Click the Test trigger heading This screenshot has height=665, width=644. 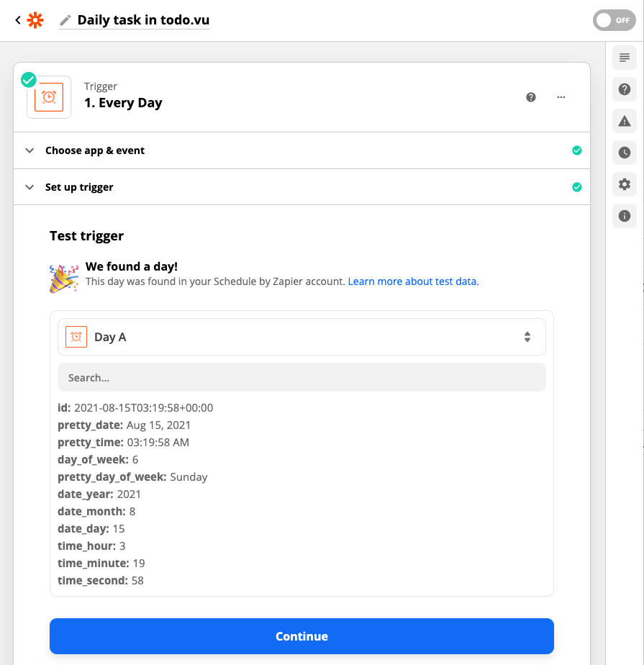pos(86,236)
